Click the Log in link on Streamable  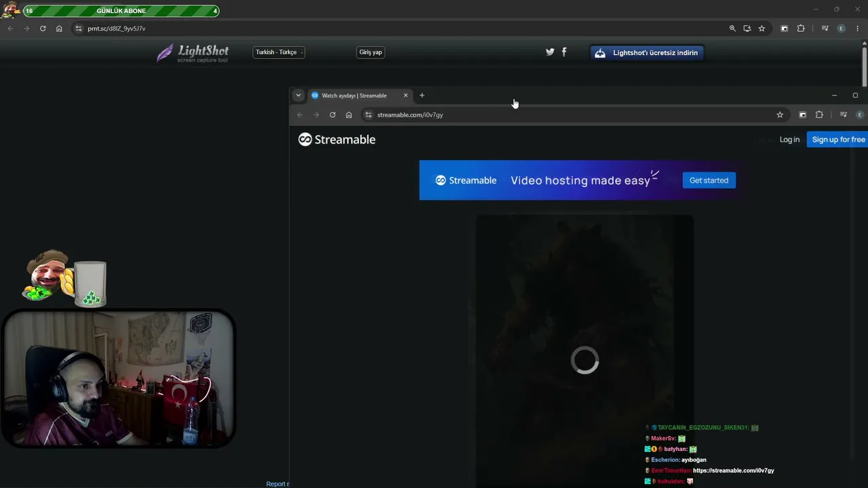(x=789, y=140)
